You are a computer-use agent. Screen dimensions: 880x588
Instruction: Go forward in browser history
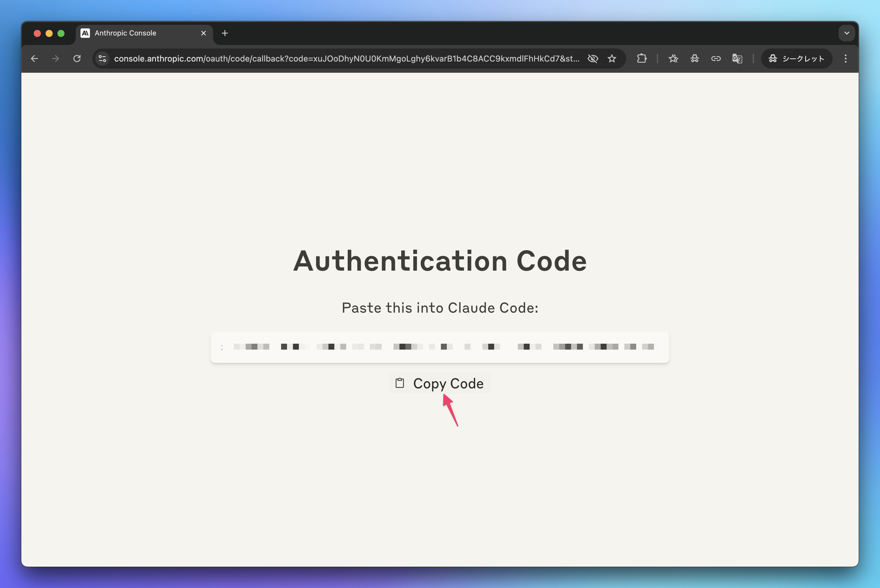56,59
